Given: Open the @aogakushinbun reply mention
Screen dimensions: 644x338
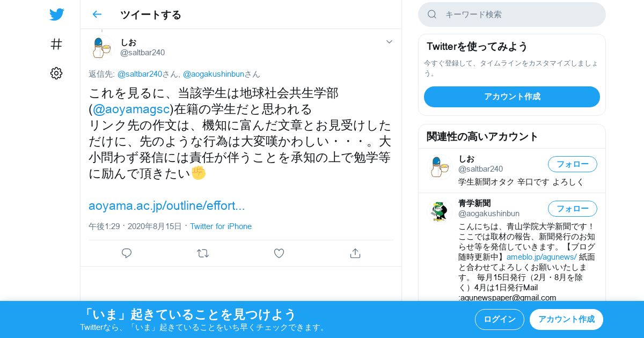Looking at the screenshot, I should (214, 74).
